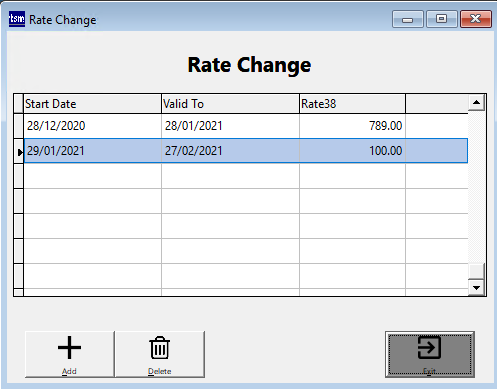Select the Rate38 column header
The image size is (497, 389).
pyautogui.click(x=352, y=104)
